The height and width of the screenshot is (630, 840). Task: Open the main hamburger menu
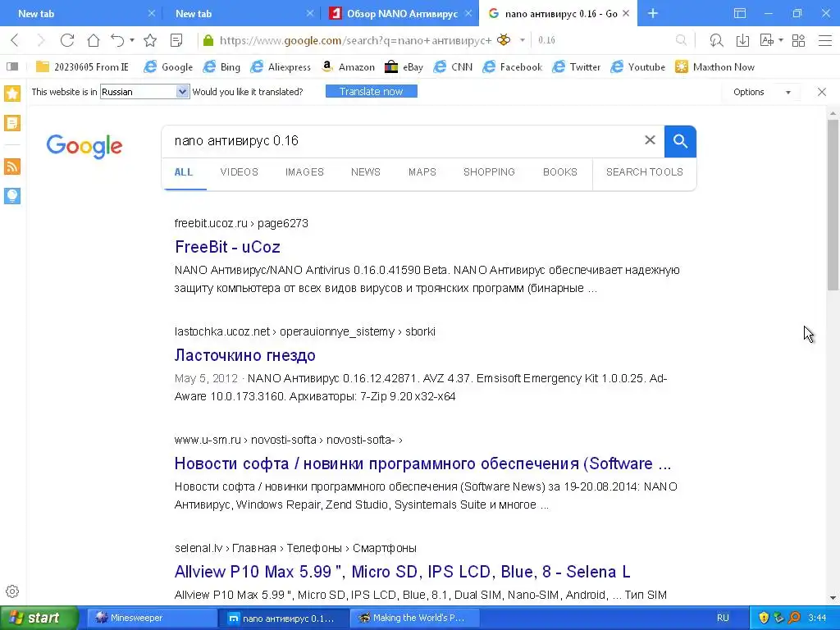point(825,40)
